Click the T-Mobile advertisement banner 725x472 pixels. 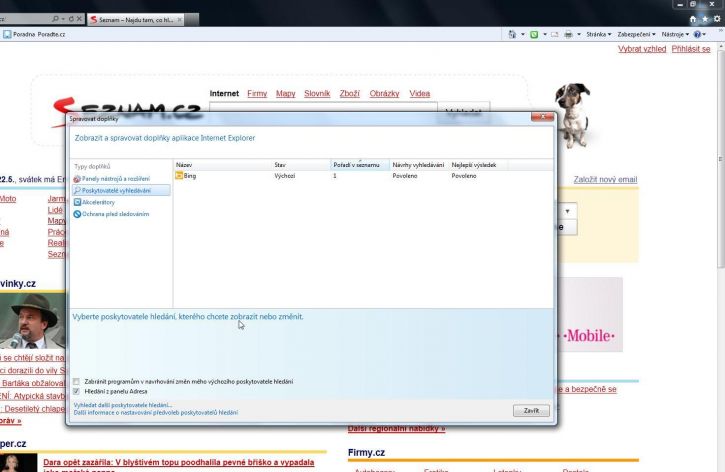click(590, 314)
